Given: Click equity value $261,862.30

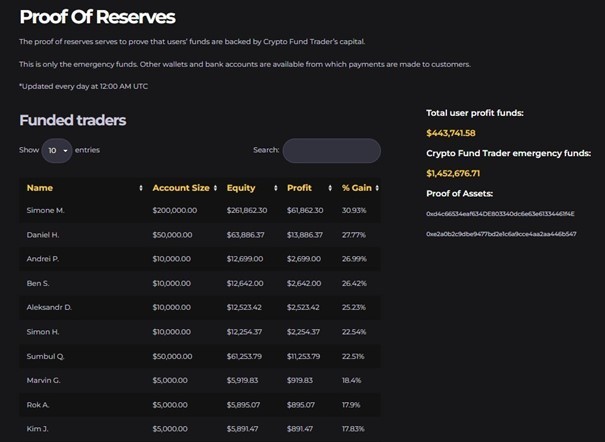Looking at the screenshot, I should point(247,210).
